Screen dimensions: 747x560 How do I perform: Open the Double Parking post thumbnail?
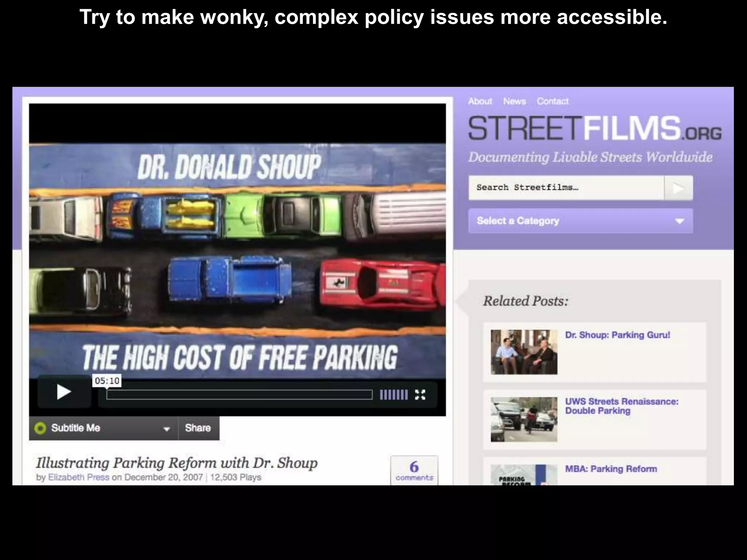(x=524, y=419)
